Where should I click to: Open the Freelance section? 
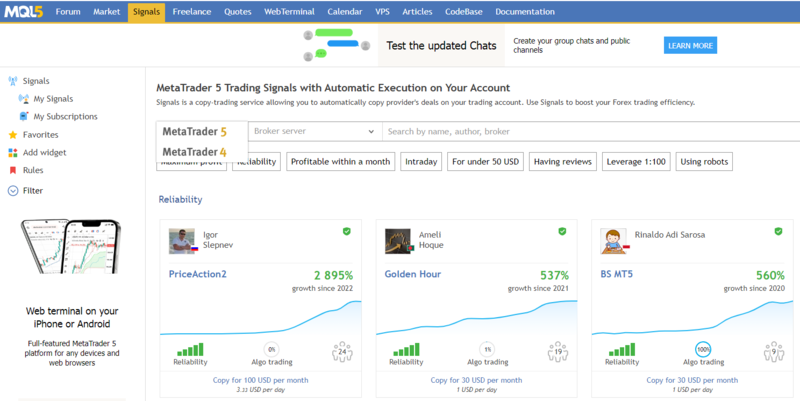coord(192,12)
